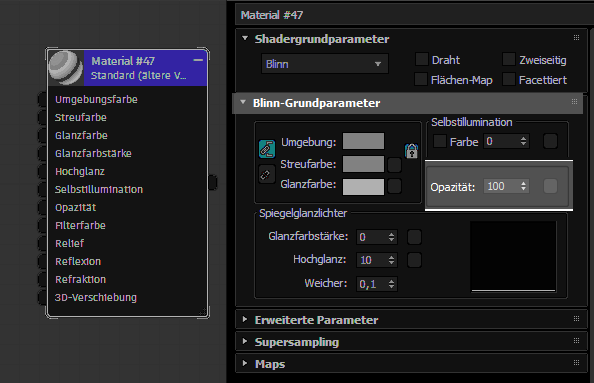Click the Material #47 name field

414,15
